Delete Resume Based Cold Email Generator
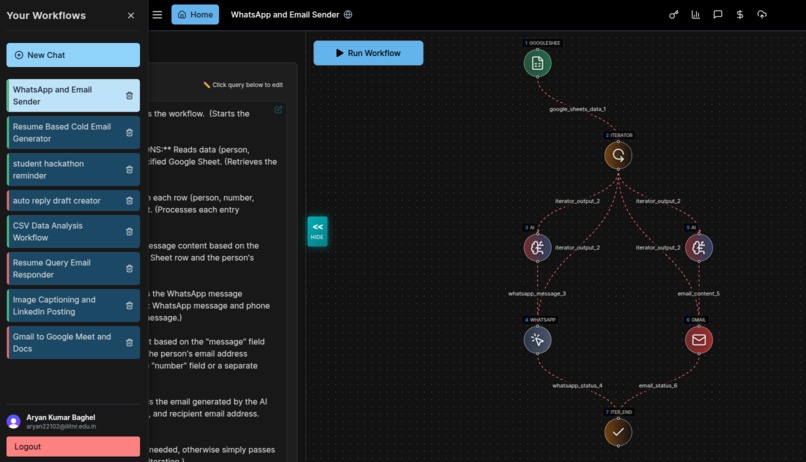Image resolution: width=806 pixels, height=462 pixels. pos(130,133)
